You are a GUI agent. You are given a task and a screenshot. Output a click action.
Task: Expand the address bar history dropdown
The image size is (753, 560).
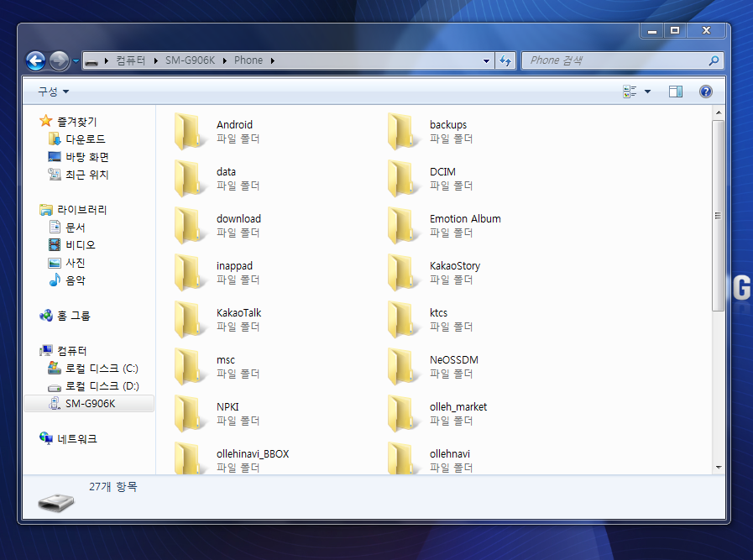click(x=487, y=60)
